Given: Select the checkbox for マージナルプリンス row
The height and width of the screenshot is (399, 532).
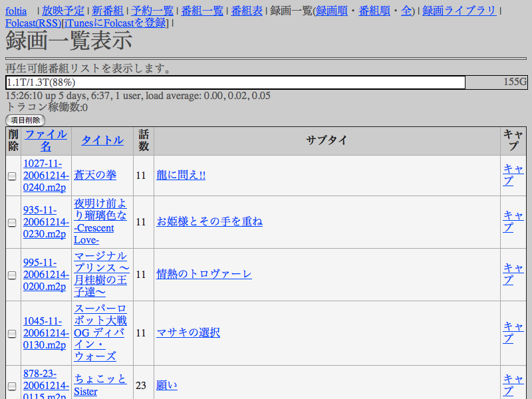Looking at the screenshot, I should click(12, 275).
